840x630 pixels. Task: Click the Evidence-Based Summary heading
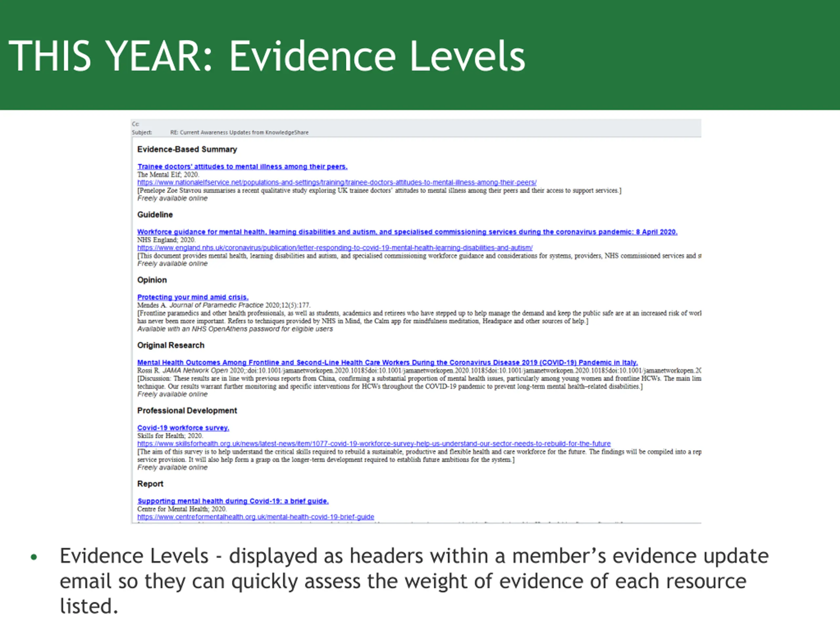tap(187, 149)
